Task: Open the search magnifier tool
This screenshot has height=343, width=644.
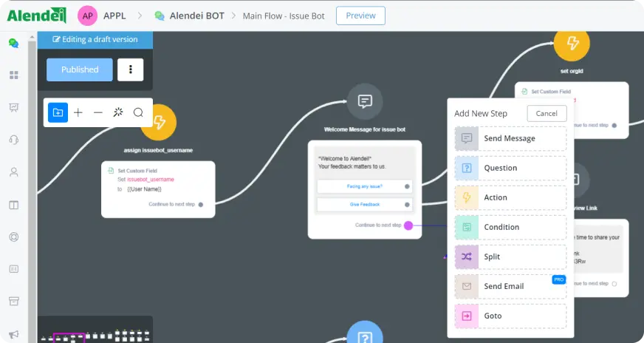Action: click(138, 112)
